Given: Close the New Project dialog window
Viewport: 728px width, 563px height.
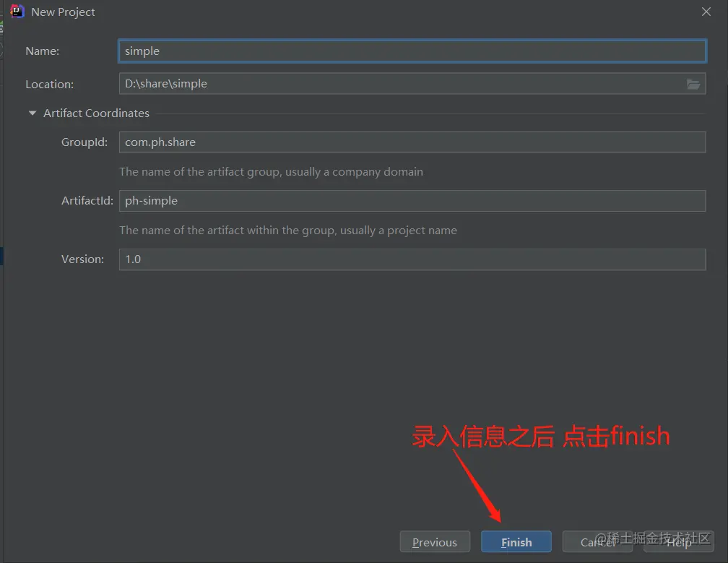Looking at the screenshot, I should pos(706,12).
